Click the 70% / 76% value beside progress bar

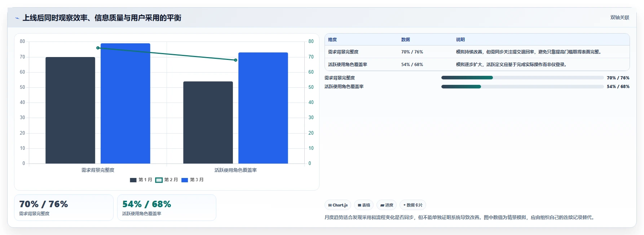tap(618, 78)
